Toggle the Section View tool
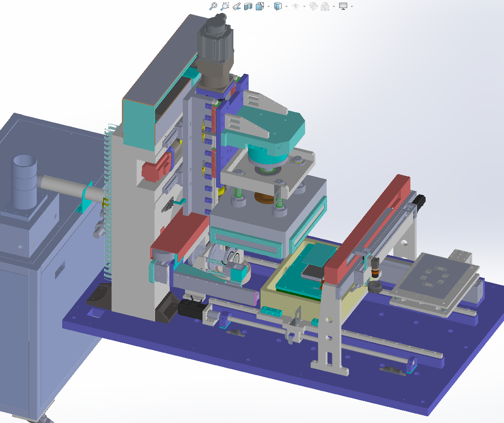504x423 pixels. pyautogui.click(x=248, y=6)
